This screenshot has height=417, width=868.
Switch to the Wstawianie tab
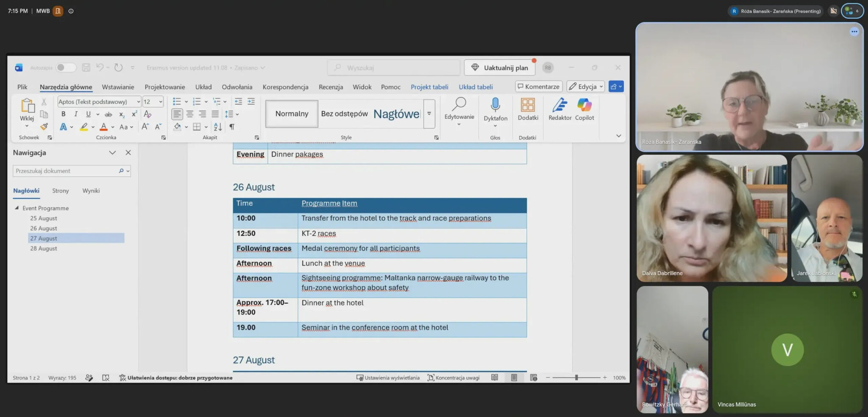(118, 87)
